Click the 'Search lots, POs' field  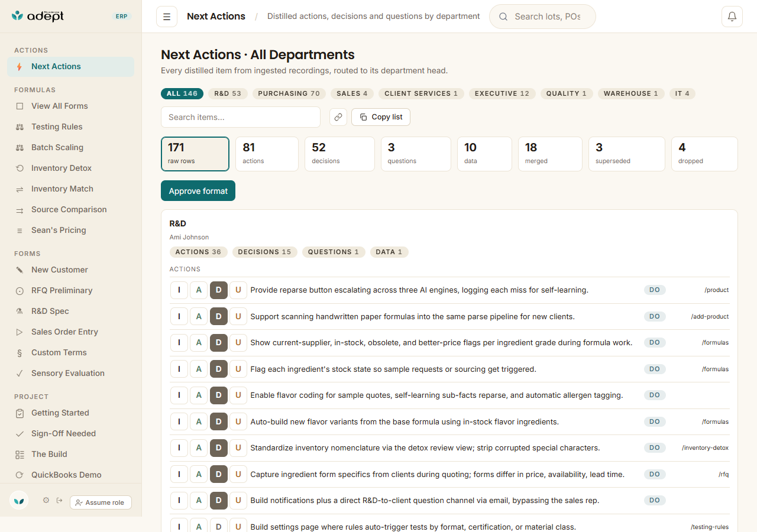(542, 17)
